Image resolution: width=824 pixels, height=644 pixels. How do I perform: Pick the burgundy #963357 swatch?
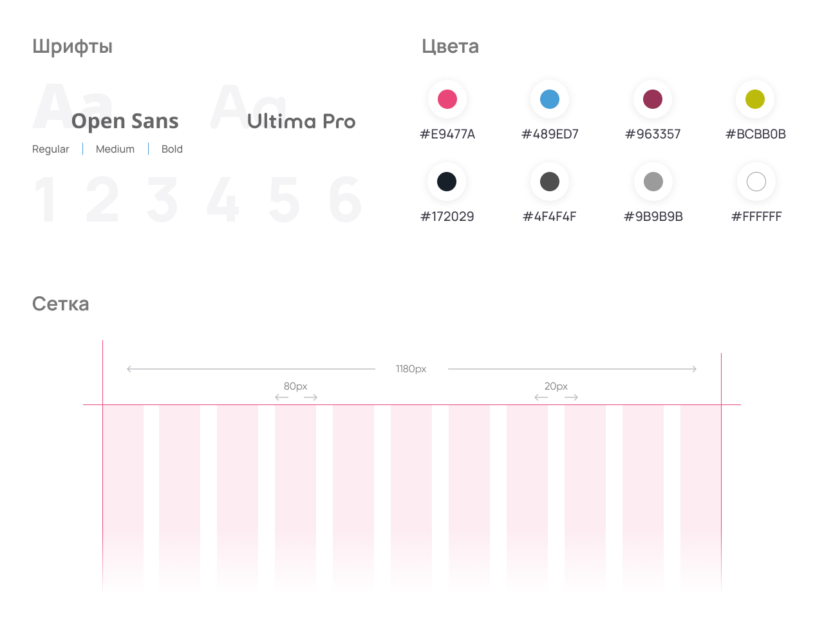(653, 99)
